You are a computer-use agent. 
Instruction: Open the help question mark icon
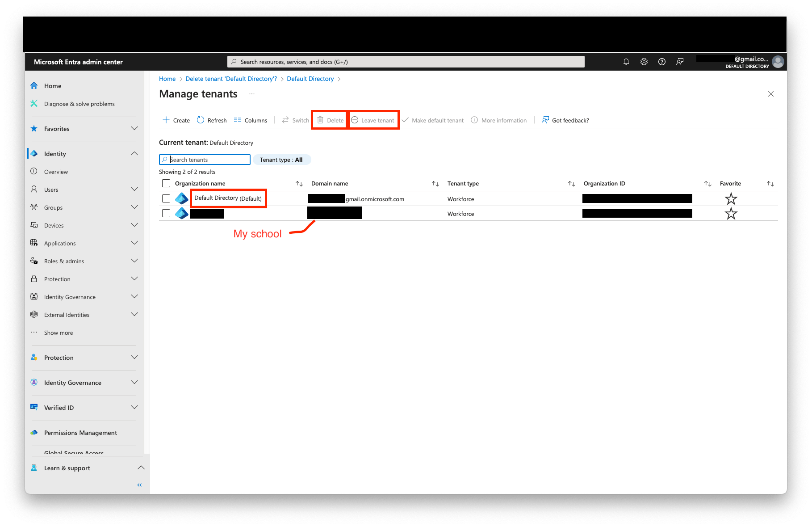click(x=662, y=62)
